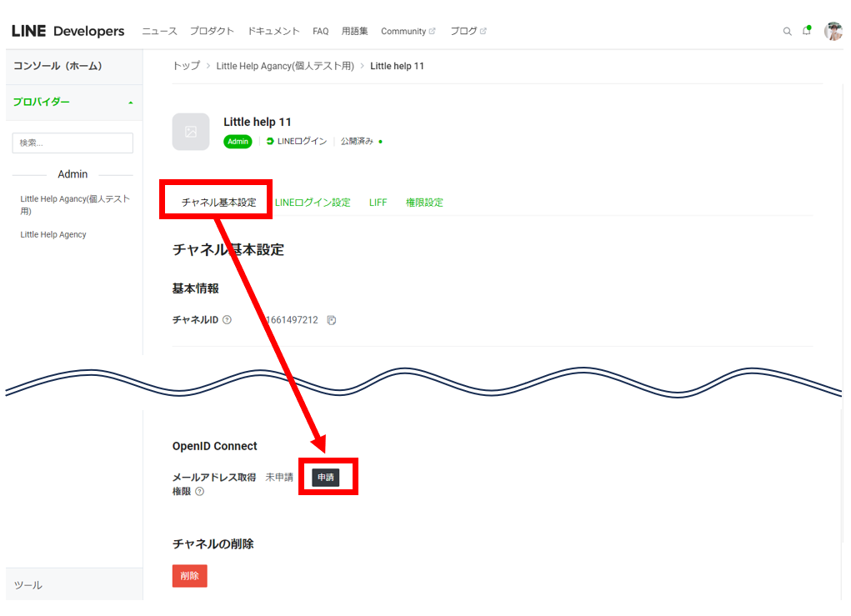Switch to the LINEログイン設定 tab
This screenshot has width=851, height=616.
point(313,203)
